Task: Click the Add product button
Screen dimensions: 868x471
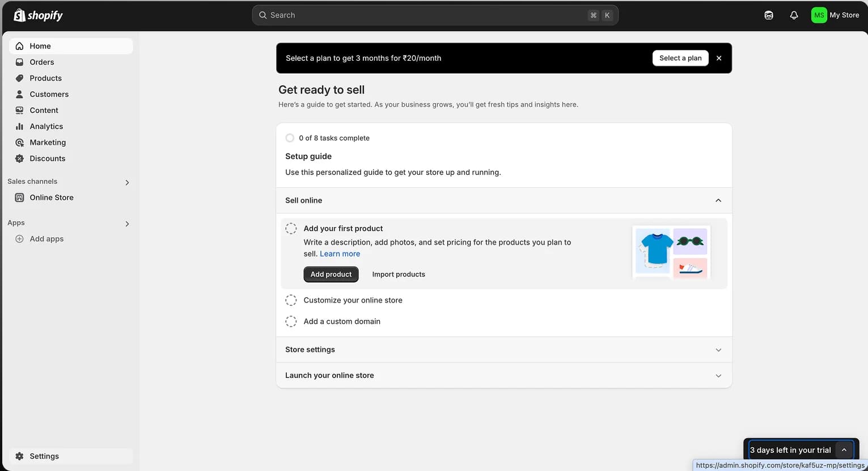Action: click(x=331, y=274)
